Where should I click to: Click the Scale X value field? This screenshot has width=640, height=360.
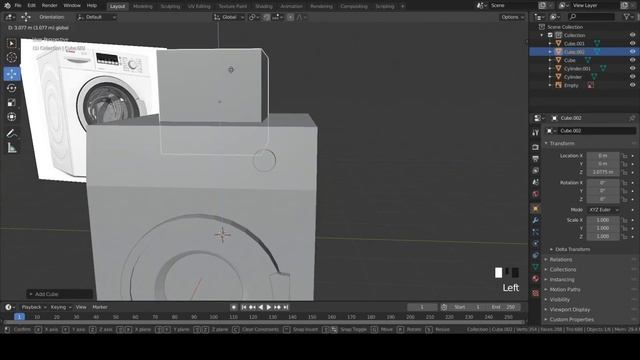pyautogui.click(x=602, y=220)
